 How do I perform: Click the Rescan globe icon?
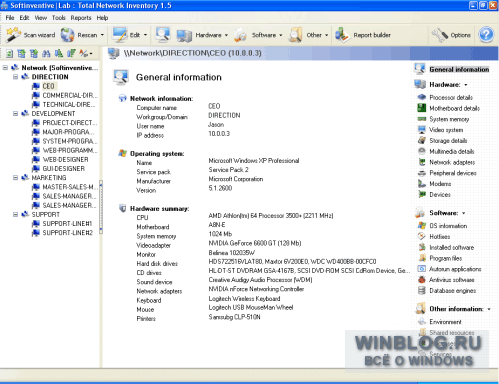[x=67, y=35]
